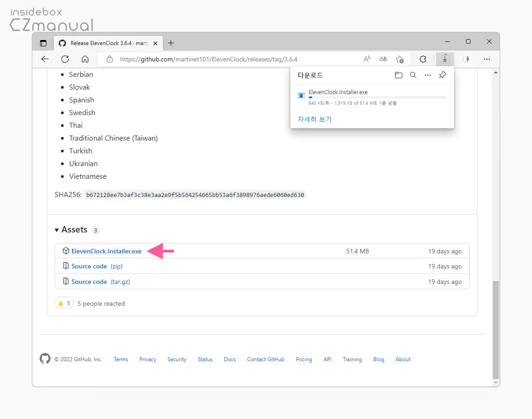Click the Vietnamese list item
532x419 pixels.
coord(88,177)
